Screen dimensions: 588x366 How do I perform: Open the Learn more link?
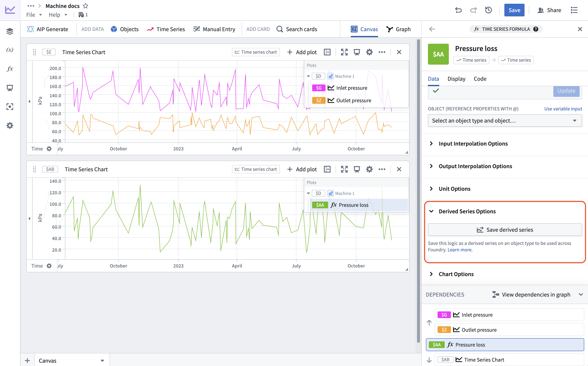coord(460,250)
